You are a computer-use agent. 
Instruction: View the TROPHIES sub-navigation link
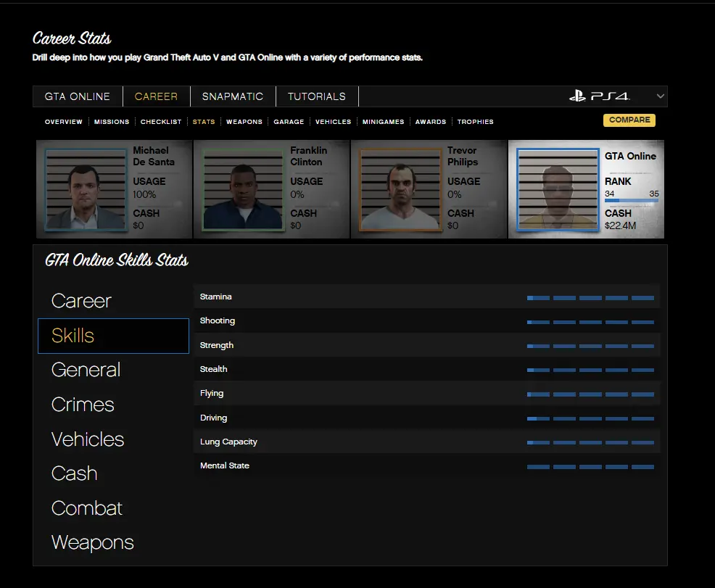click(475, 122)
